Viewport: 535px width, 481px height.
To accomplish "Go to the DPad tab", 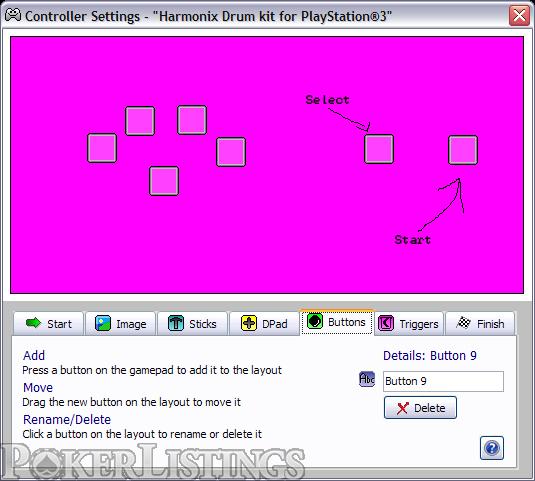I will pyautogui.click(x=264, y=323).
